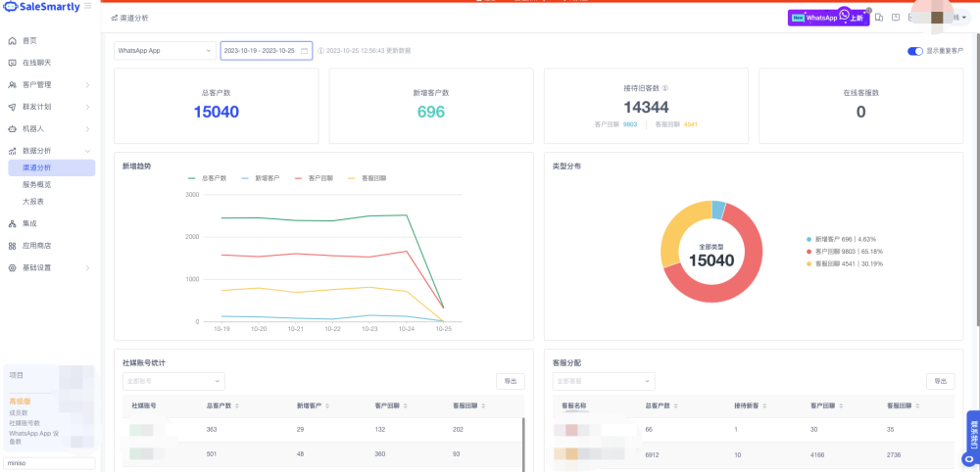Open the 全部账号 account dropdown
This screenshot has width=980, height=472.
click(x=173, y=381)
